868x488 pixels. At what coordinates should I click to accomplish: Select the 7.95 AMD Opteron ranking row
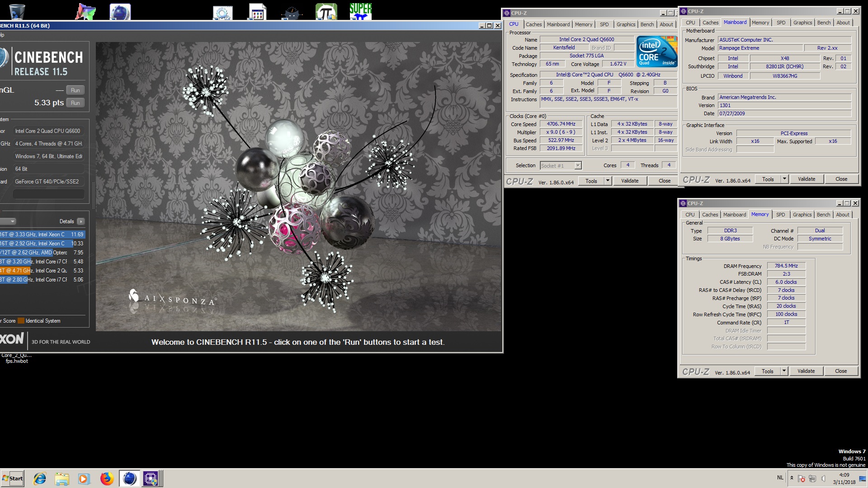click(x=42, y=253)
